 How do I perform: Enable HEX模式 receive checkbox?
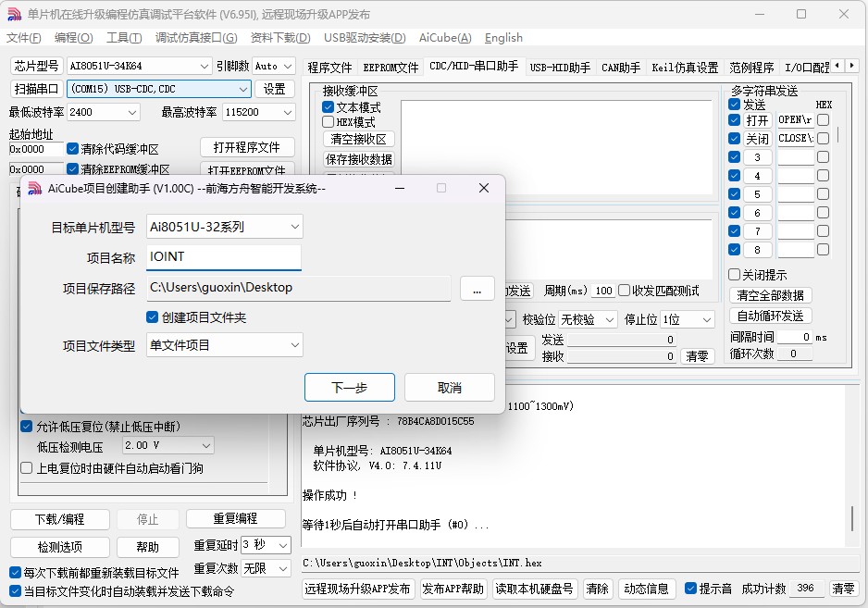click(x=328, y=122)
